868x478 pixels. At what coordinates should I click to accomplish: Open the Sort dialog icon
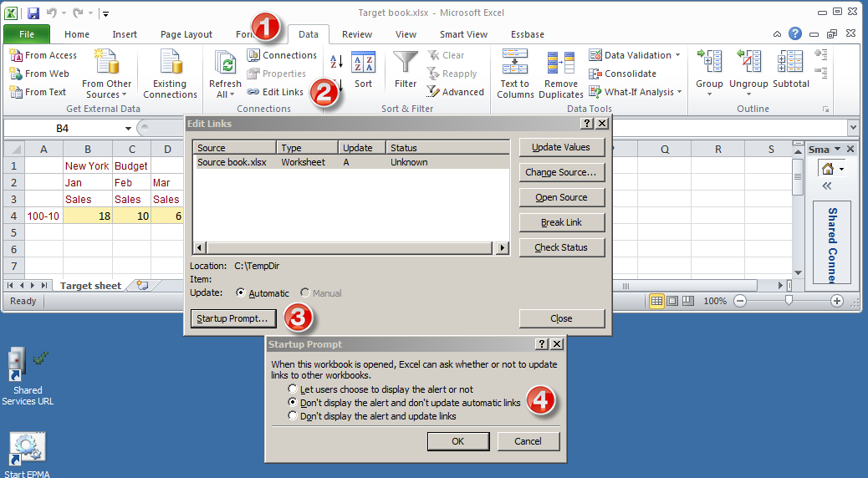[363, 62]
